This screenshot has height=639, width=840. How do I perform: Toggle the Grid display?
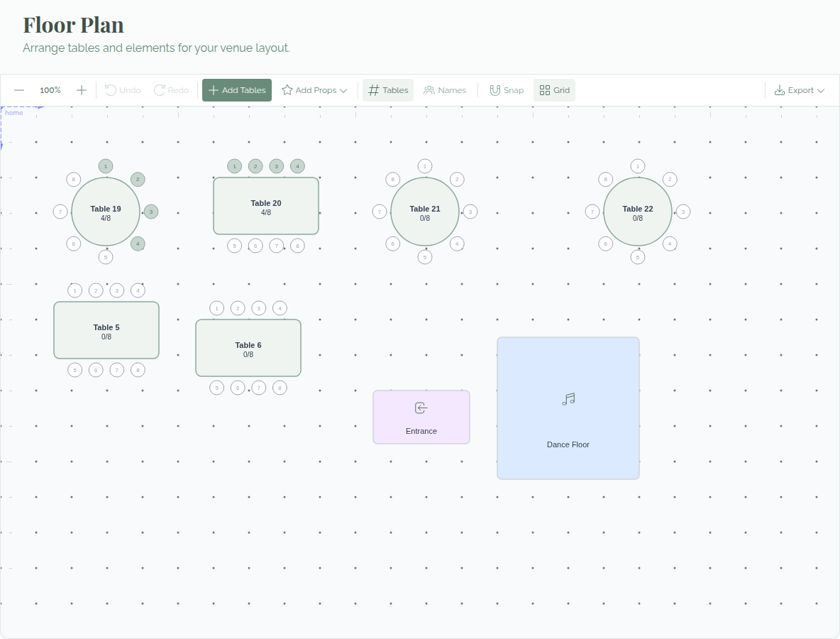coord(555,90)
